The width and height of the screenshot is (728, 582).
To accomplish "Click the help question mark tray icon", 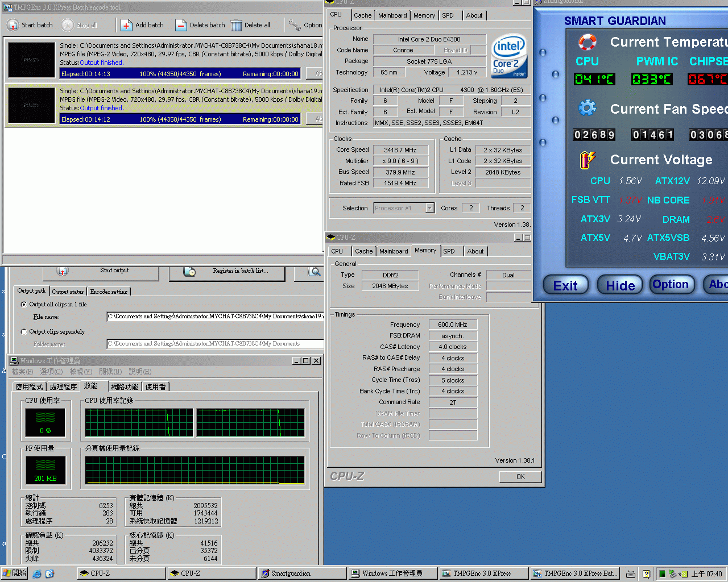I will coord(647,574).
